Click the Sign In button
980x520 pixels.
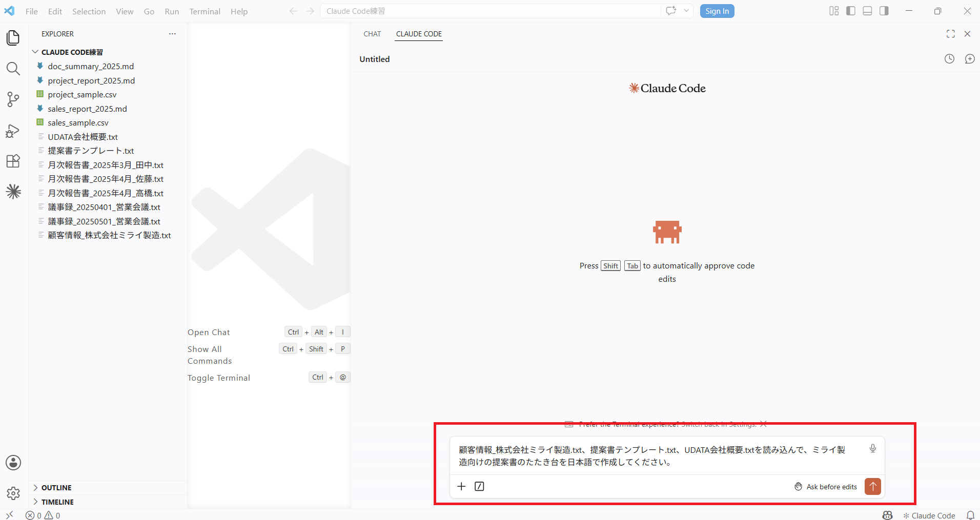click(717, 11)
